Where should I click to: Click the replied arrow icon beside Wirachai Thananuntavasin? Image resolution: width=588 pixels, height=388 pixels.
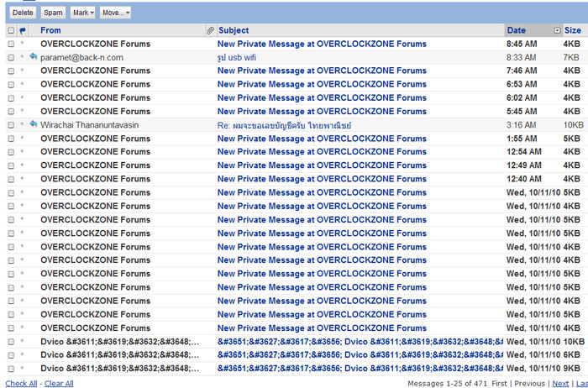pyautogui.click(x=33, y=124)
